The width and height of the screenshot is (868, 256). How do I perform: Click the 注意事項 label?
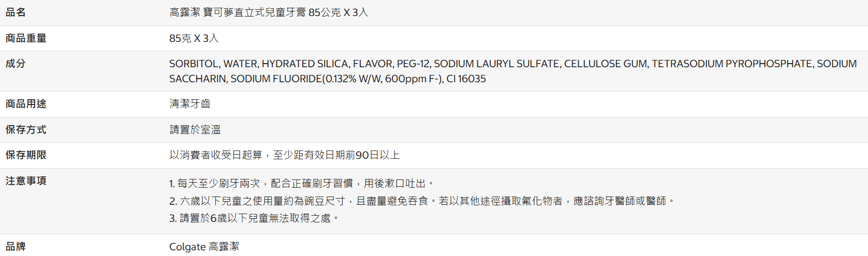[26, 181]
